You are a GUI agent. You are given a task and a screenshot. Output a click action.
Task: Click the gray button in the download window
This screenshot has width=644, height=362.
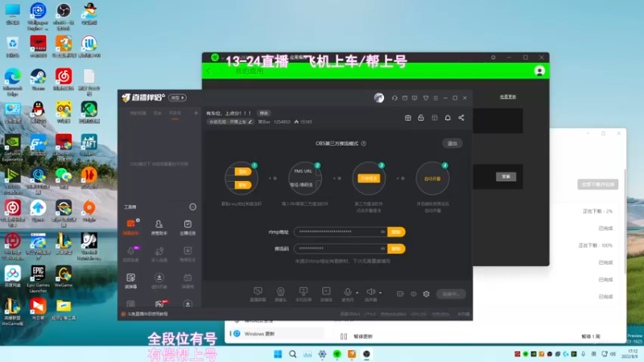(598, 184)
